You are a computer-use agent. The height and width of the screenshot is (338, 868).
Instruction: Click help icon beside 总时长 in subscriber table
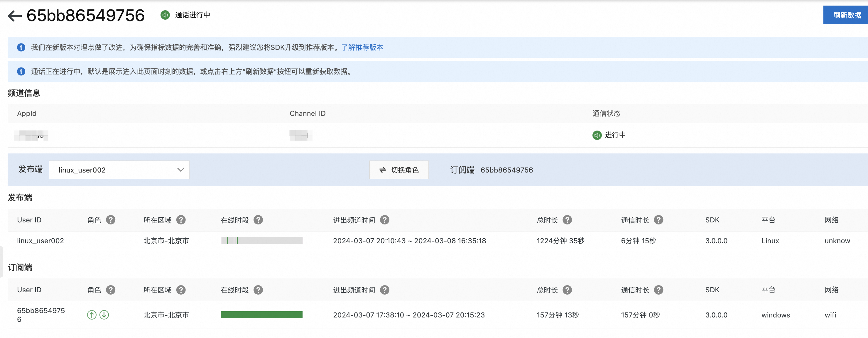[x=567, y=290]
